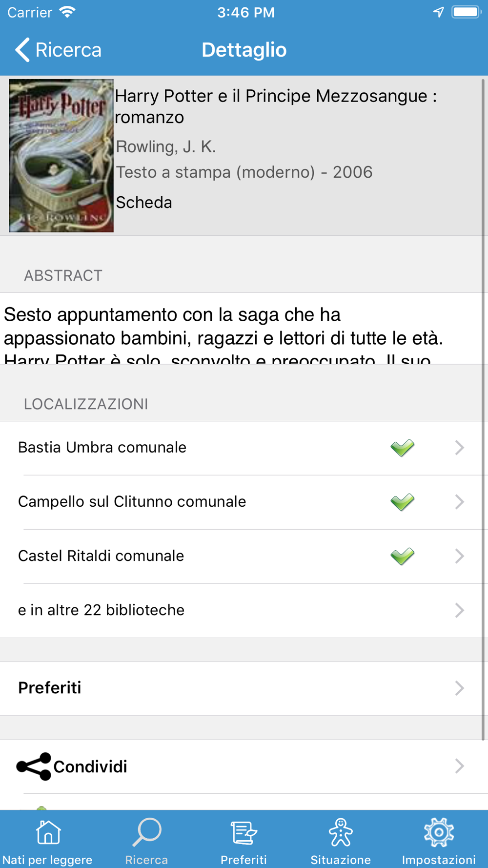The height and width of the screenshot is (868, 488).
Task: Tap the green checkmark for Bastia Umbra
Action: (403, 448)
